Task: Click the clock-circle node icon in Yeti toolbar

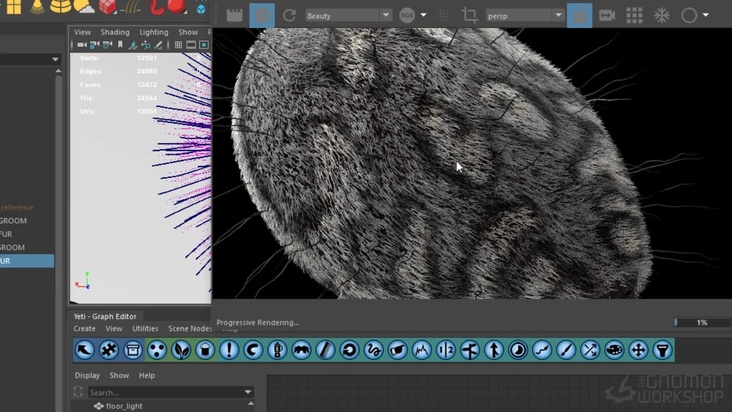Action: (x=518, y=350)
